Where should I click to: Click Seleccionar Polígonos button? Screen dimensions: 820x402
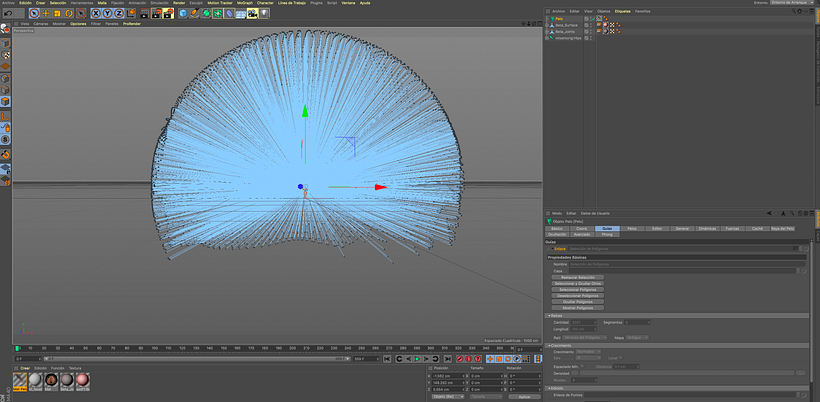(x=578, y=290)
